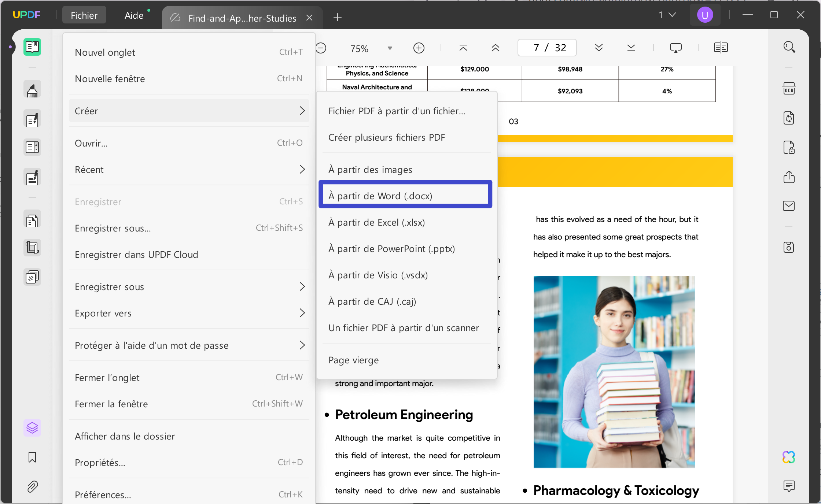The height and width of the screenshot is (504, 821).
Task: Choose À partir de PowerPoint (.pptx)
Action: tap(406, 248)
